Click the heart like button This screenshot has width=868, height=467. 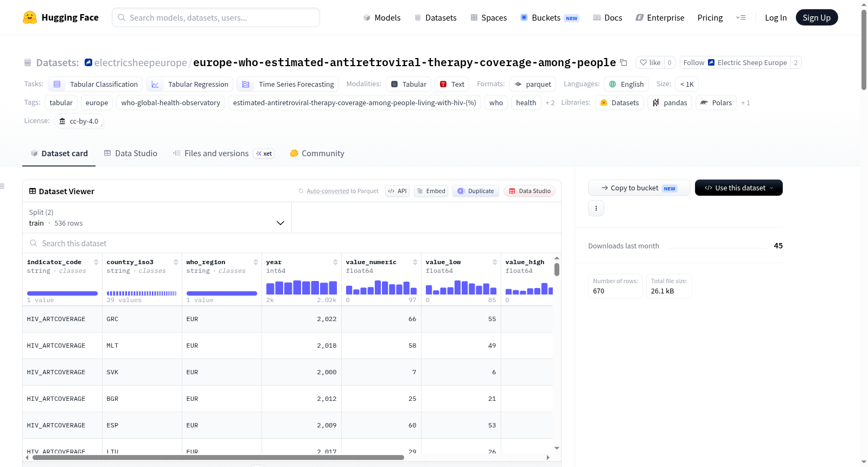pyautogui.click(x=650, y=62)
